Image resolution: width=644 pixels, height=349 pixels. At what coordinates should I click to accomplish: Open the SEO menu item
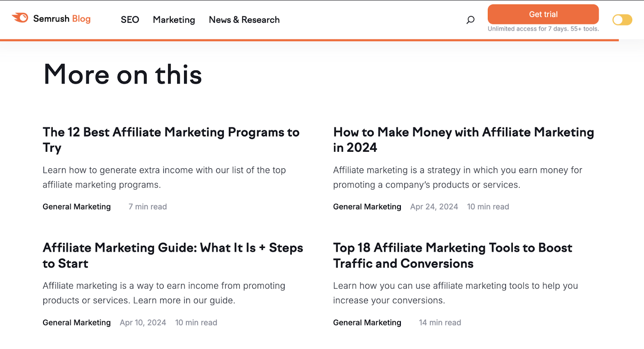pyautogui.click(x=130, y=19)
